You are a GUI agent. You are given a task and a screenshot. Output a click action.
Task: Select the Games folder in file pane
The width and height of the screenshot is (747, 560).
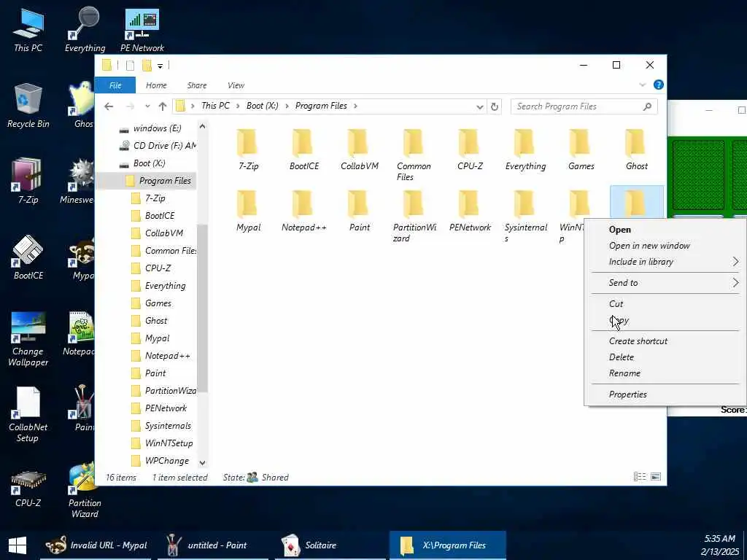[581, 149]
